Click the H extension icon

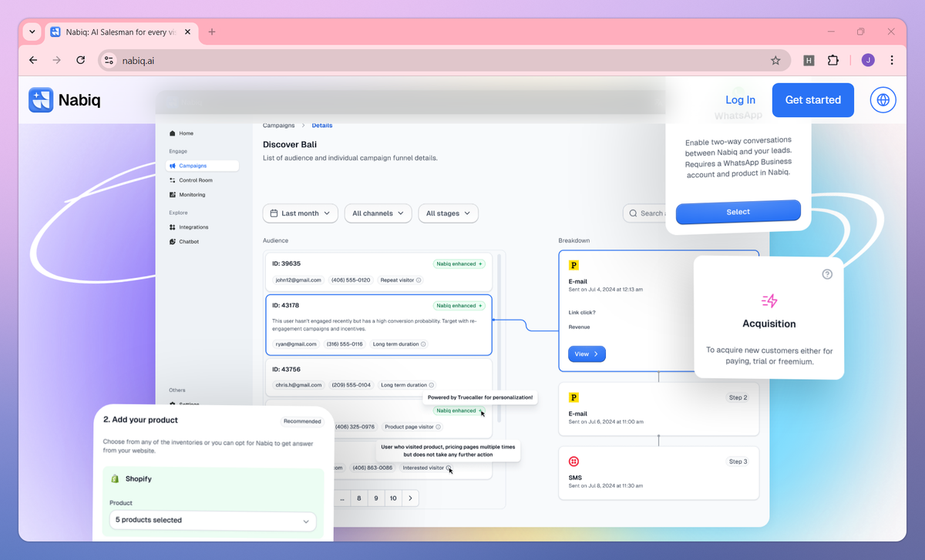click(x=809, y=60)
